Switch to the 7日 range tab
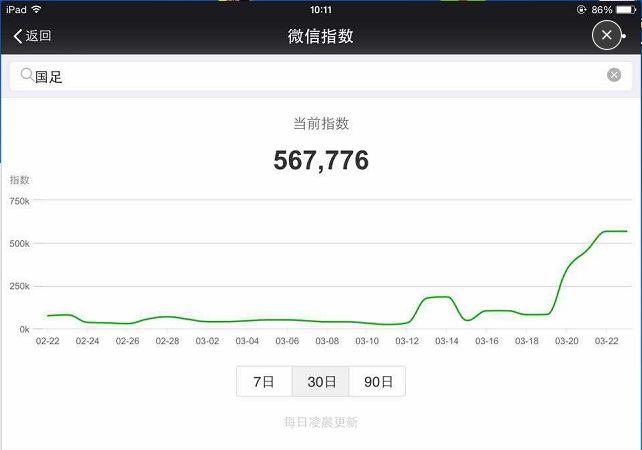Image resolution: width=642 pixels, height=450 pixels. (x=264, y=382)
